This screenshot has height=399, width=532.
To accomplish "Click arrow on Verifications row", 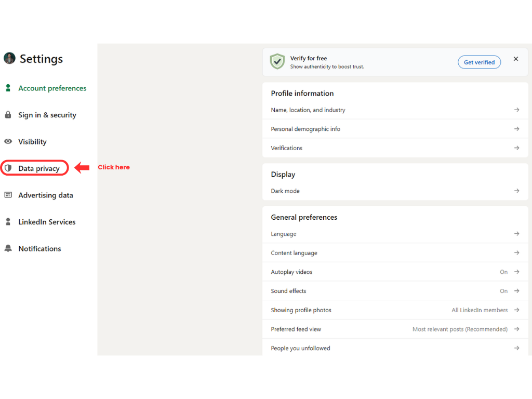I will pos(516,148).
